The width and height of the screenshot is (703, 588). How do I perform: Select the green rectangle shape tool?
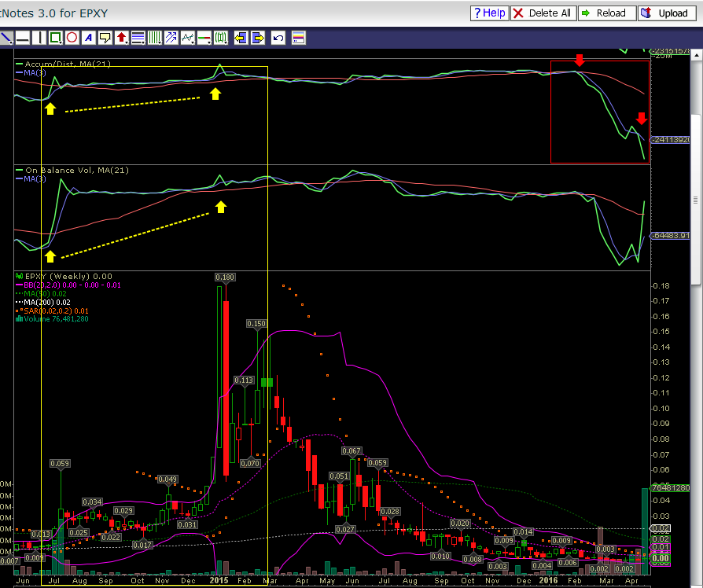[x=56, y=38]
